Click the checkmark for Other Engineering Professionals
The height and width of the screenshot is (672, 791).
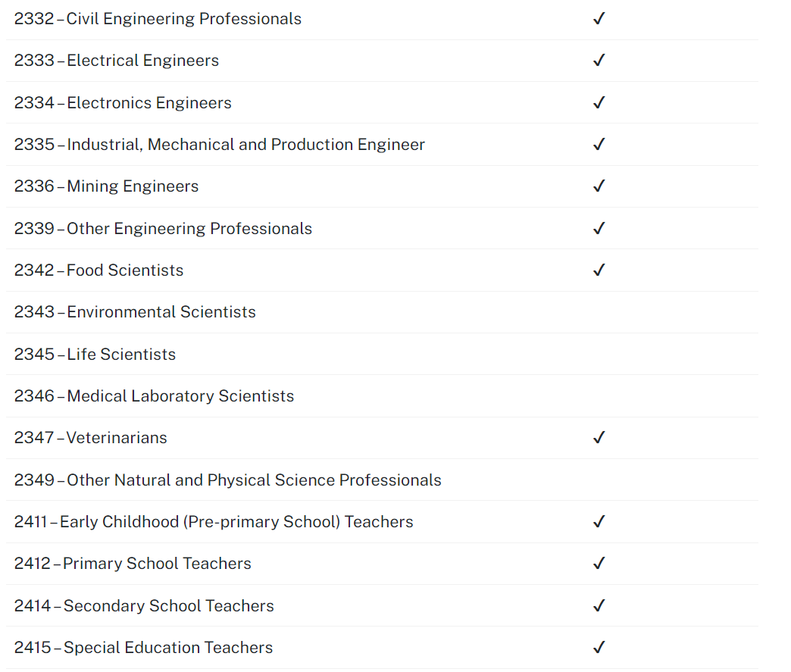(x=599, y=229)
